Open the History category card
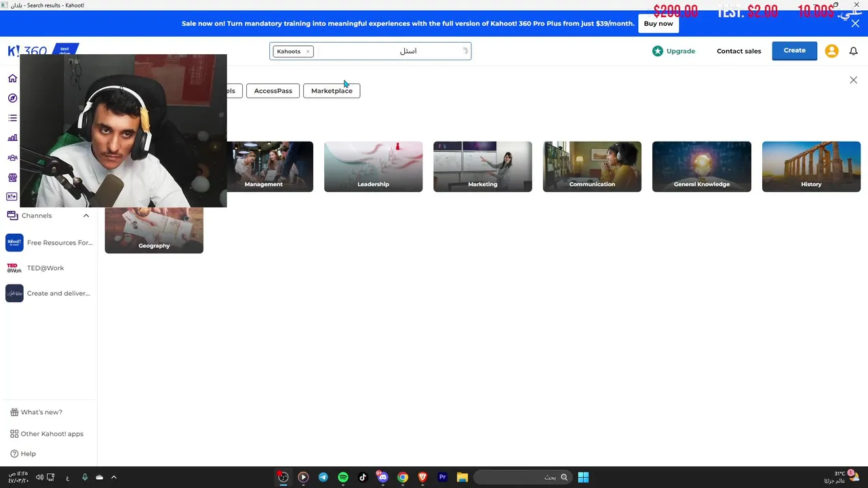Screen dimensions: 868x488 (x=811, y=167)
